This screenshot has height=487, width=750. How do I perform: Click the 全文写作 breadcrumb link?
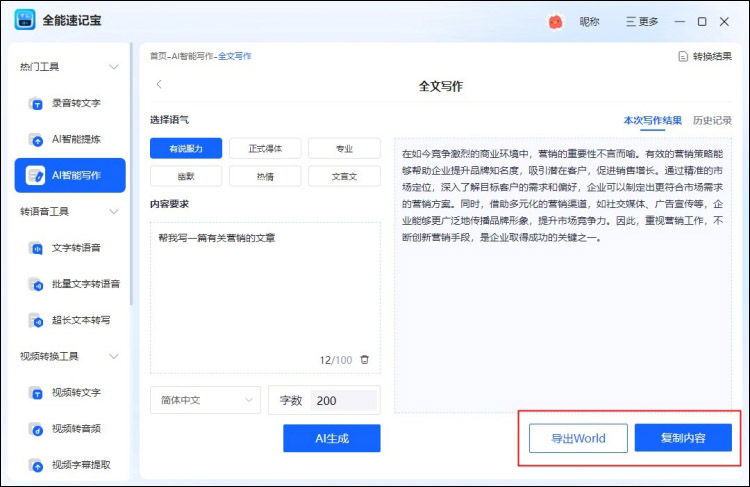click(234, 56)
